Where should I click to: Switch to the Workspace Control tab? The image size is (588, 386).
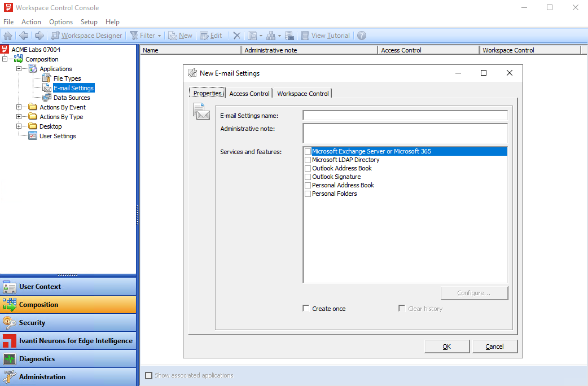[302, 94]
